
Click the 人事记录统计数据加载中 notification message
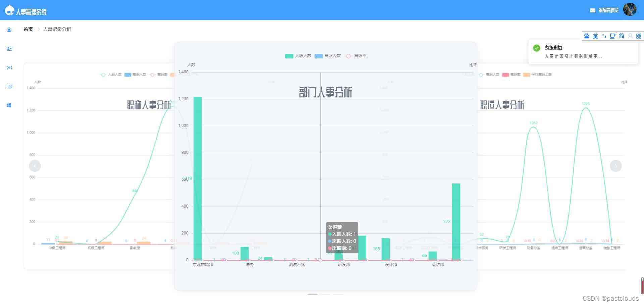click(574, 56)
